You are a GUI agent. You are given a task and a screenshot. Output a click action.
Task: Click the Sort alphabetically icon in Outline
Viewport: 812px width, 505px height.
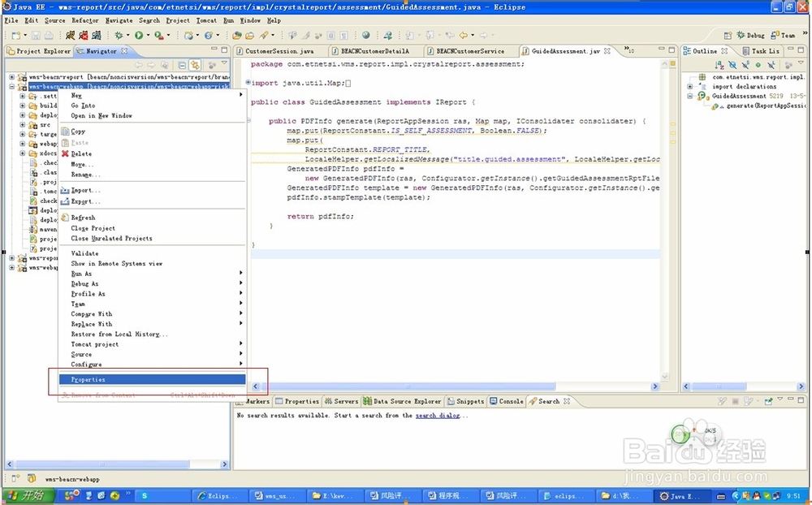click(719, 65)
